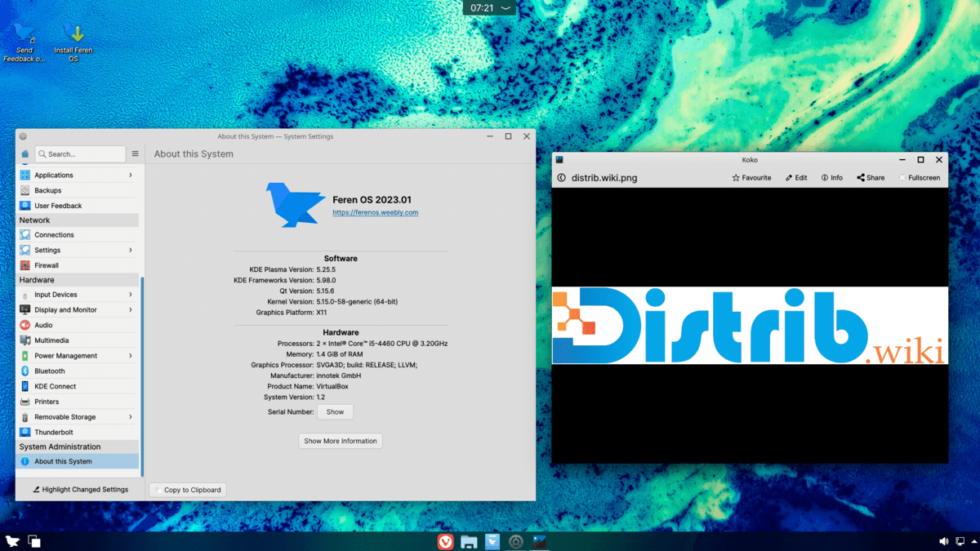This screenshot has width=980, height=551.
Task: Open the System Settings window menu icon
Action: (x=23, y=136)
